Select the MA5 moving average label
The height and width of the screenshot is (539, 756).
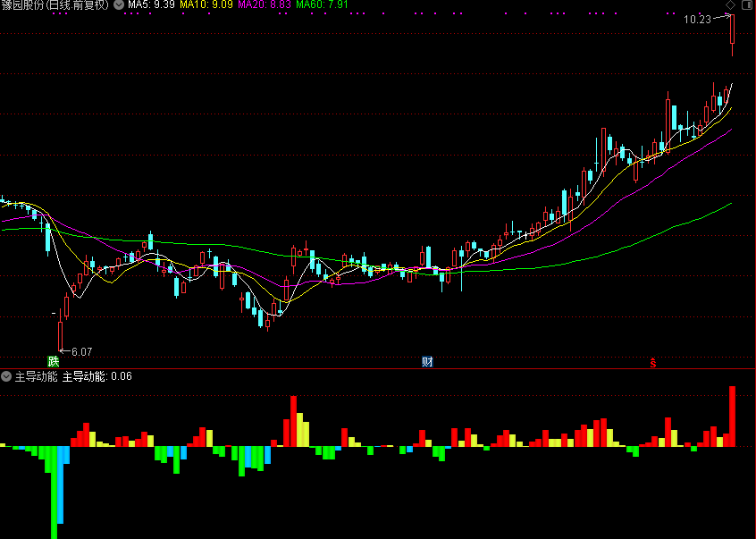151,5
